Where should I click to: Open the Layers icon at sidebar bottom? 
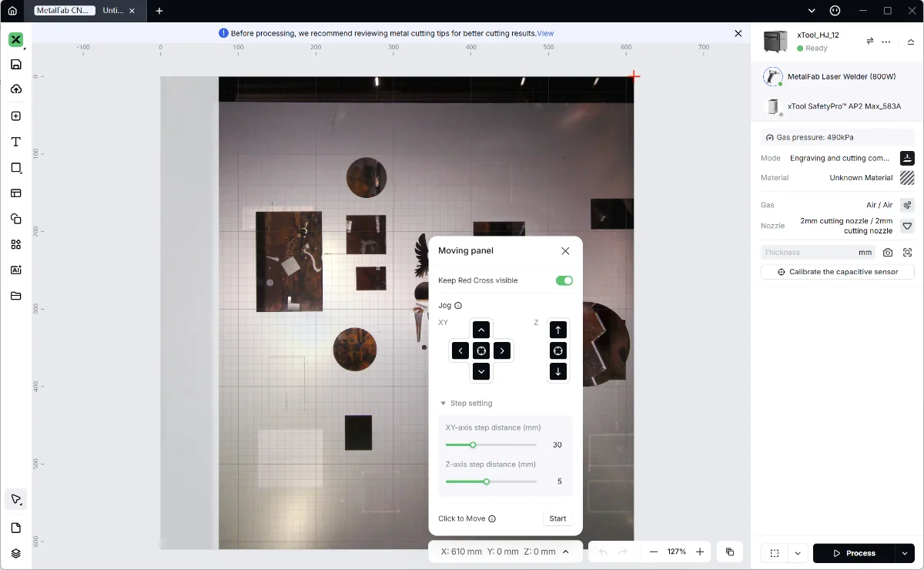point(15,553)
